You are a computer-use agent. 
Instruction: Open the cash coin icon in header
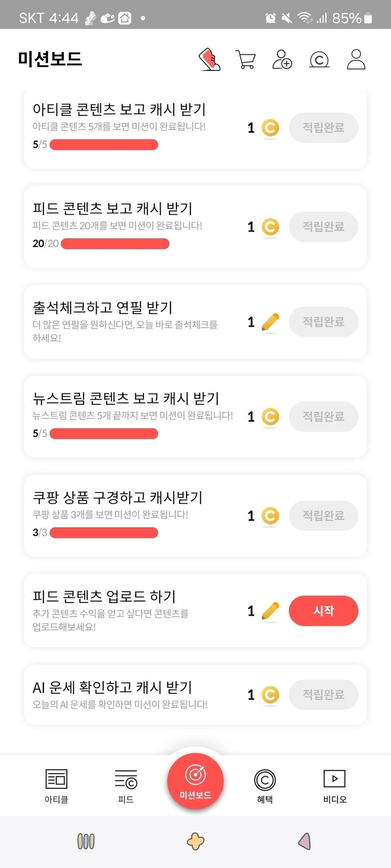pyautogui.click(x=319, y=60)
